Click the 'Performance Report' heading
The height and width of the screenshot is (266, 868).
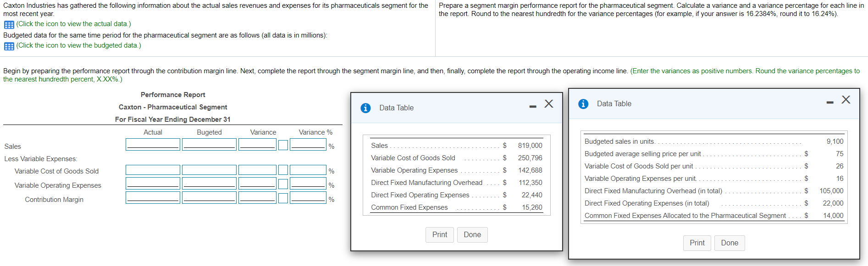(x=173, y=95)
